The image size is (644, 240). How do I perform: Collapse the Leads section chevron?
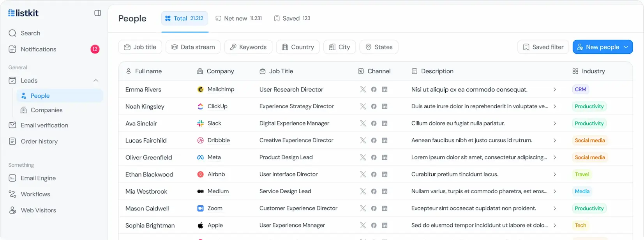[x=96, y=81]
